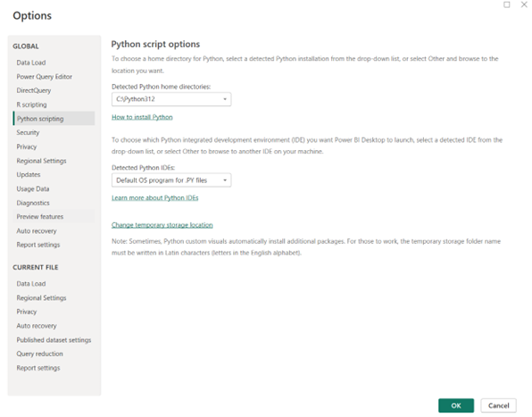Click the Python script options heading
This screenshot has height=417, width=532.
click(x=155, y=45)
